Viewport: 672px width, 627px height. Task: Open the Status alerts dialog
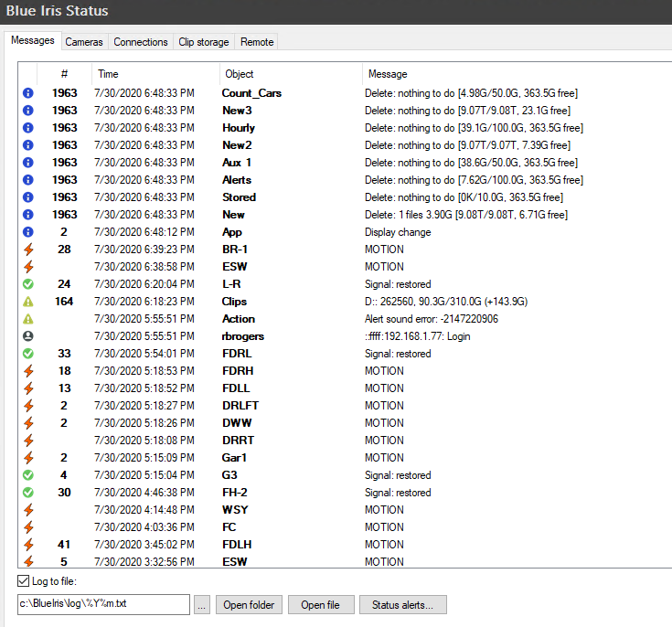(x=402, y=605)
